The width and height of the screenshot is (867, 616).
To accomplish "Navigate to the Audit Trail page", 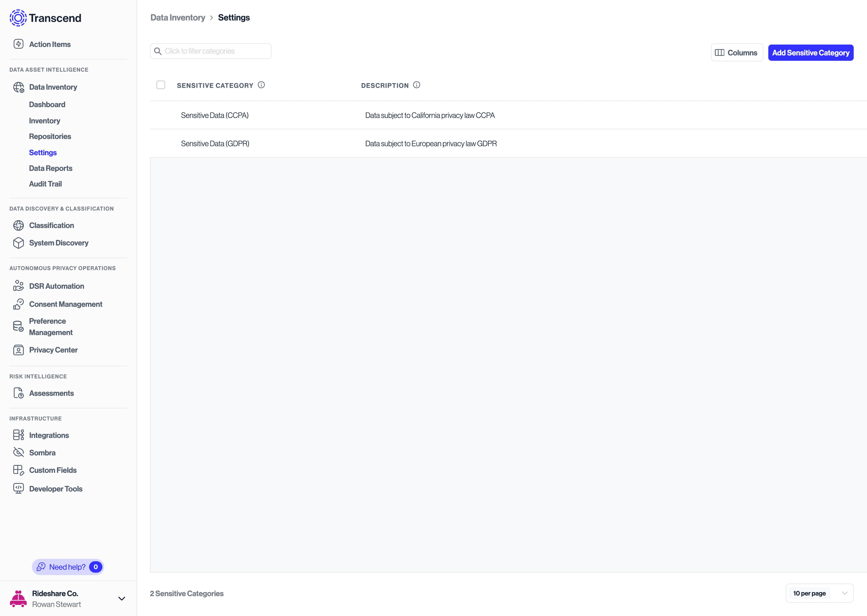I will (46, 184).
